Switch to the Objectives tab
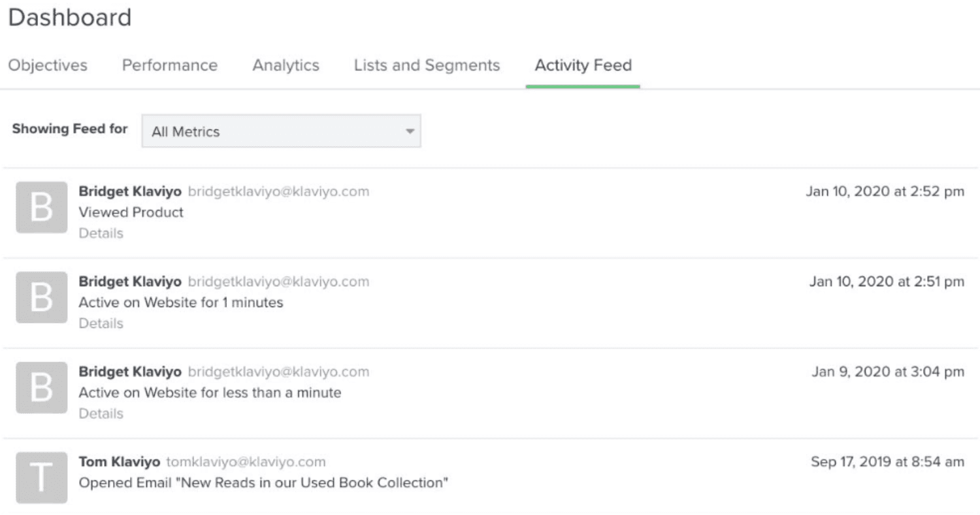Image resolution: width=980 pixels, height=515 pixels. 48,65
